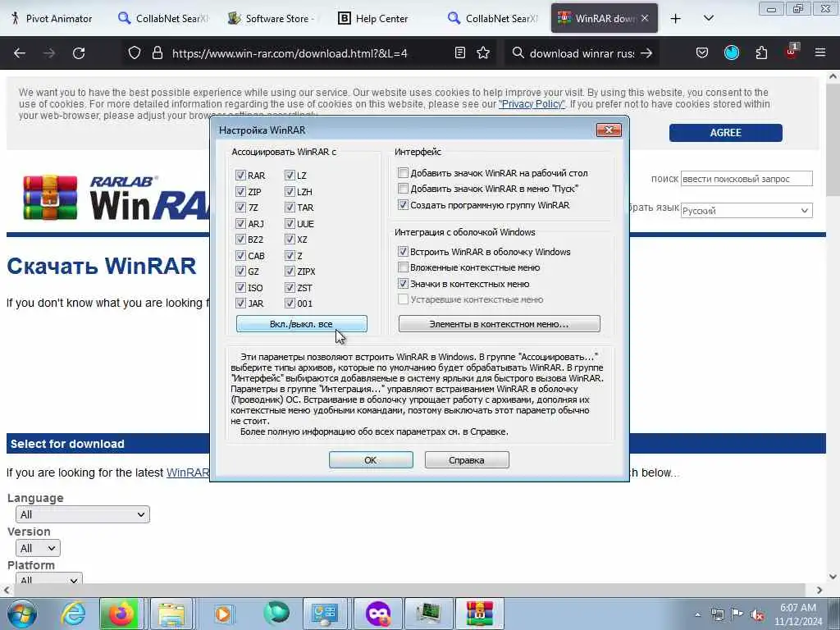This screenshot has height=630, width=840.
Task: Uncheck the RAR association checkbox
Action: click(x=240, y=176)
